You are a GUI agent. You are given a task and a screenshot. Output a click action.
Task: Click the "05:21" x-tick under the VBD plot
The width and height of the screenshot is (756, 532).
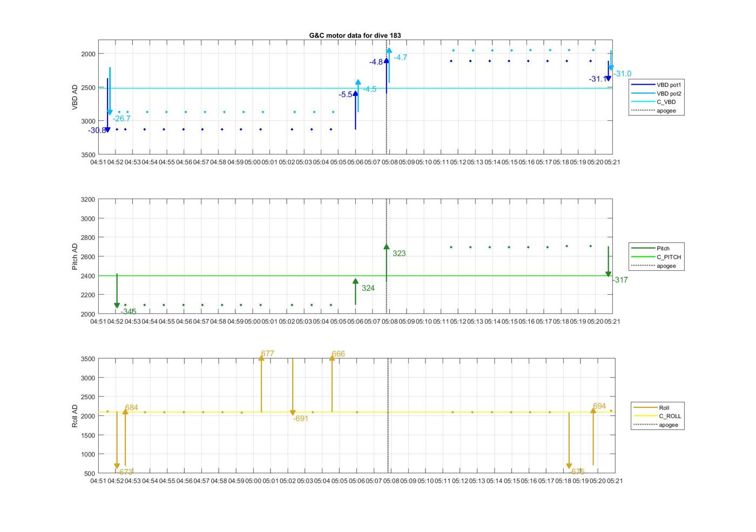pyautogui.click(x=612, y=162)
